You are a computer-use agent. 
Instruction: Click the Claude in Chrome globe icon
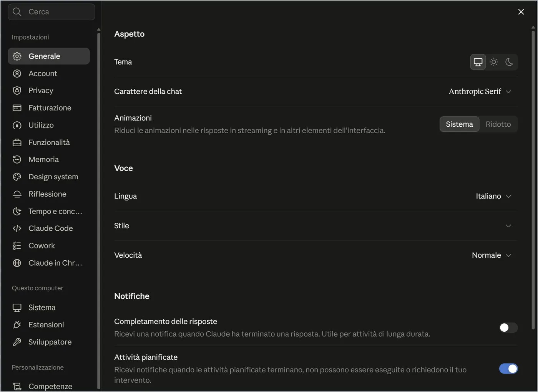click(17, 263)
